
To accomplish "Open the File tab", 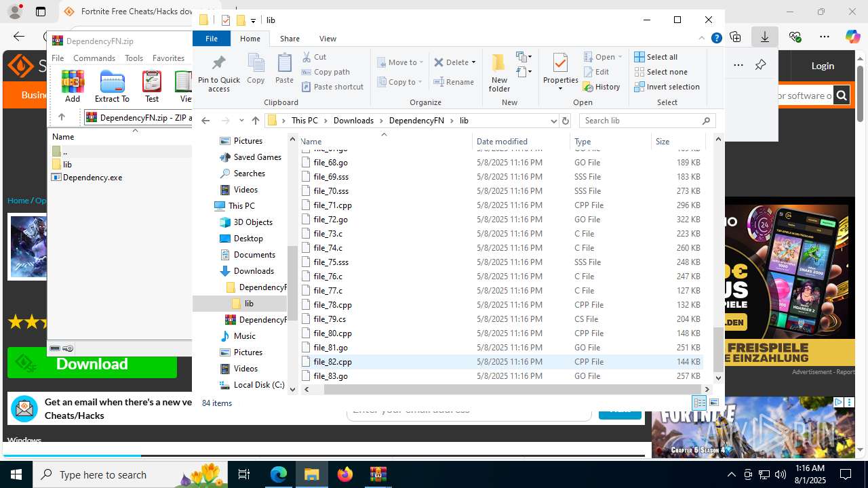I will pos(212,39).
